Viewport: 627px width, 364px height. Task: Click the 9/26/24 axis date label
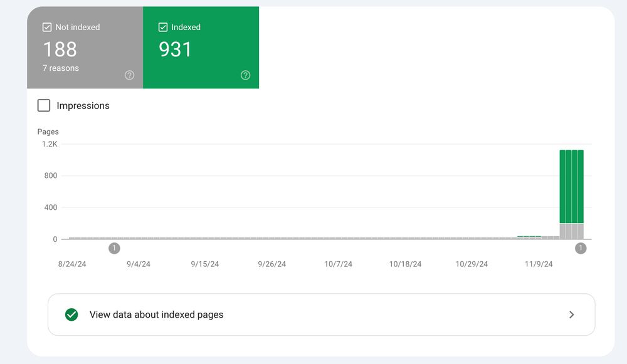pyautogui.click(x=272, y=264)
